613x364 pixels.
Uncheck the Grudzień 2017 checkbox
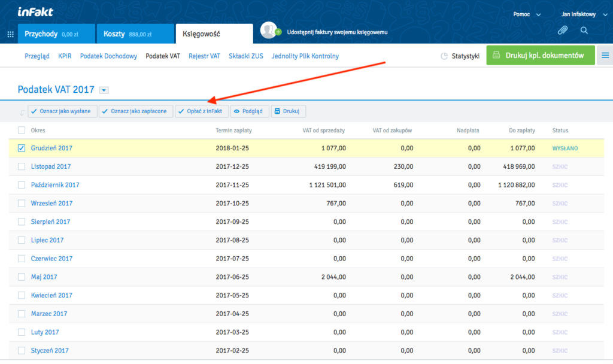[x=22, y=148]
